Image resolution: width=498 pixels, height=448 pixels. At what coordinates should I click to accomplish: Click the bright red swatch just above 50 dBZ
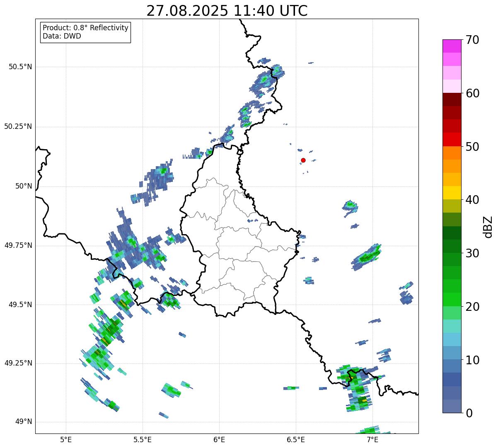coord(452,140)
